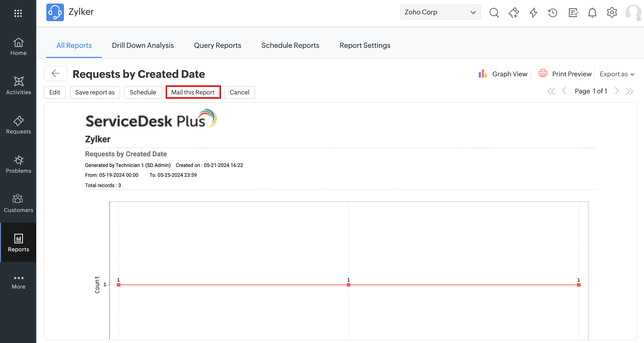This screenshot has height=343, width=644.
Task: Click the last page double-arrow
Action: [x=629, y=91]
